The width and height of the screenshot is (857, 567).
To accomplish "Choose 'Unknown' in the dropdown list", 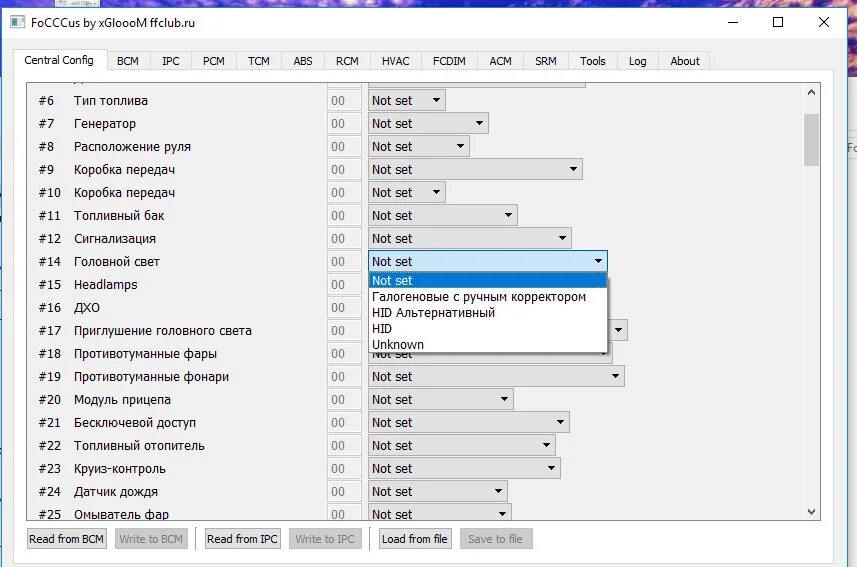I will pos(488,344).
